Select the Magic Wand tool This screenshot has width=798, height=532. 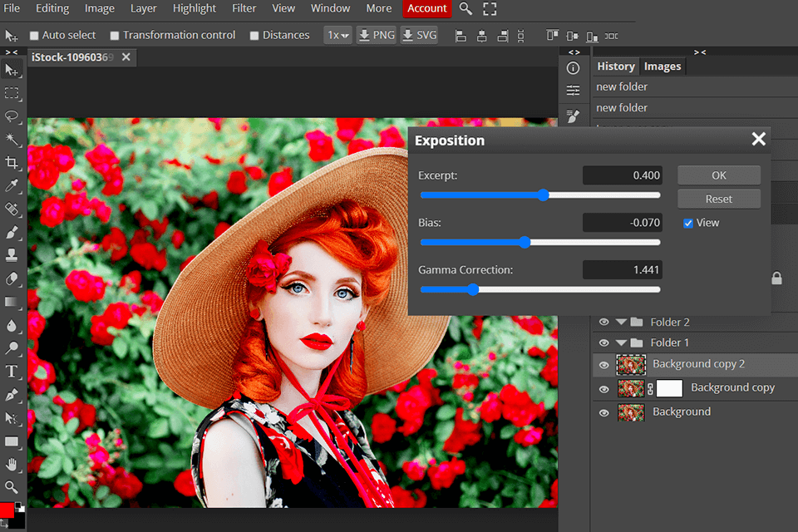12,140
